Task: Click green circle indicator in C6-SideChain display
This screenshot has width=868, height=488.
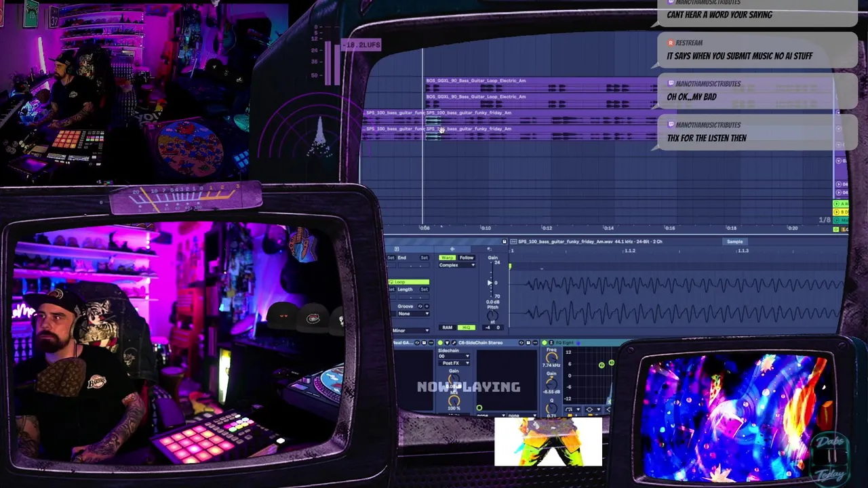Action: (479, 408)
